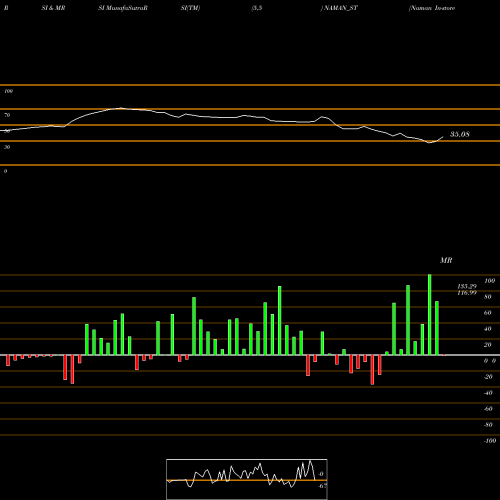Click the -80 label on MR axis
Screen dimensions: 500x500
[x=488, y=425]
